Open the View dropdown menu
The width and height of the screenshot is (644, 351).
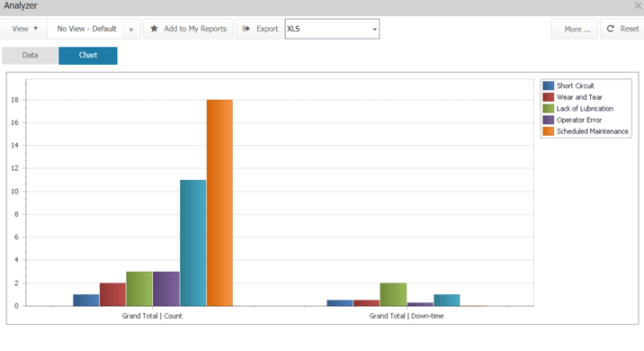24,29
